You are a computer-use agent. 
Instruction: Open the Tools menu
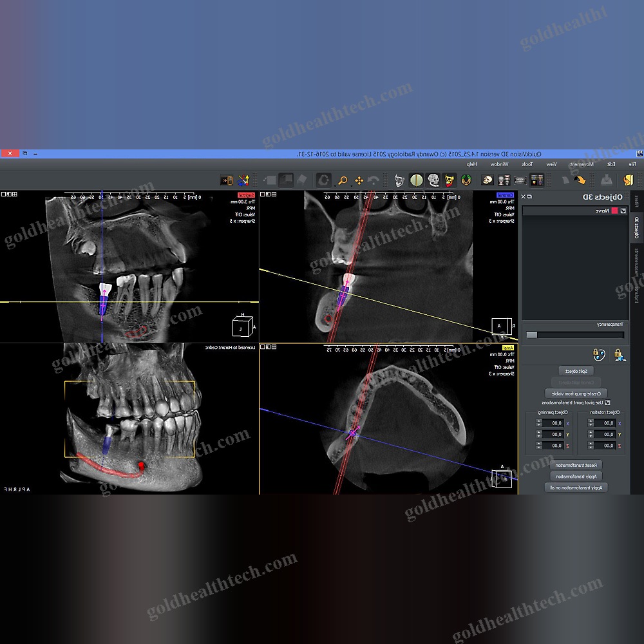[x=527, y=164]
